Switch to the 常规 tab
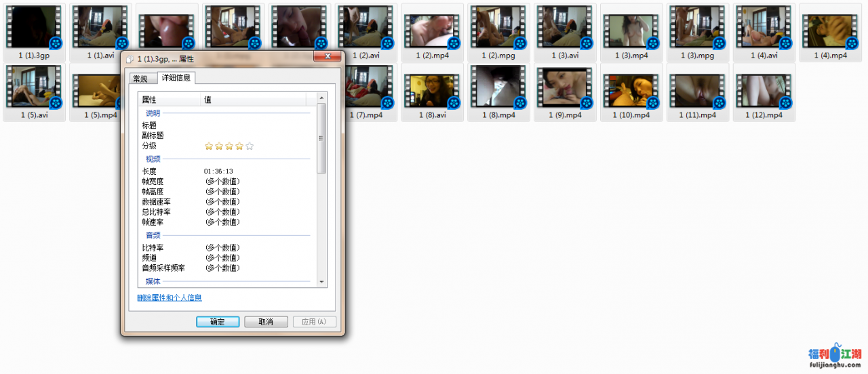Screen dimensions: 868x374 click(x=140, y=79)
